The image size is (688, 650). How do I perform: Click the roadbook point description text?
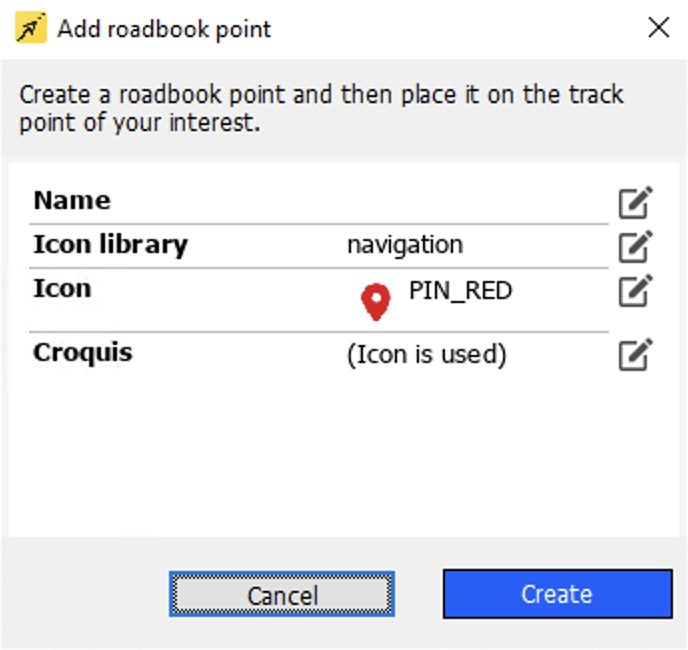(x=320, y=109)
